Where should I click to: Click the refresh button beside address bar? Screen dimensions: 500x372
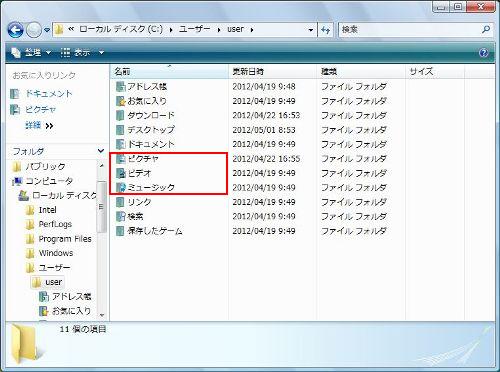coord(325,30)
